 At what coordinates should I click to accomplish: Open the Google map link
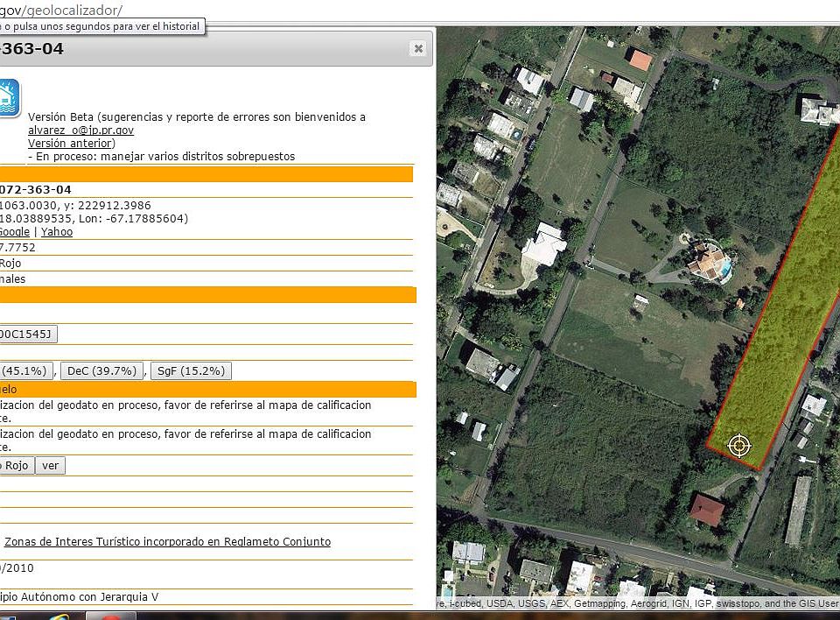(15, 232)
